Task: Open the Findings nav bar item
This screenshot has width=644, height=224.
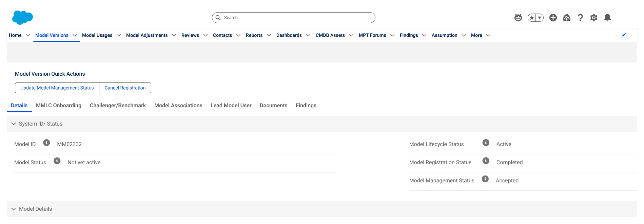Action: pos(409,35)
